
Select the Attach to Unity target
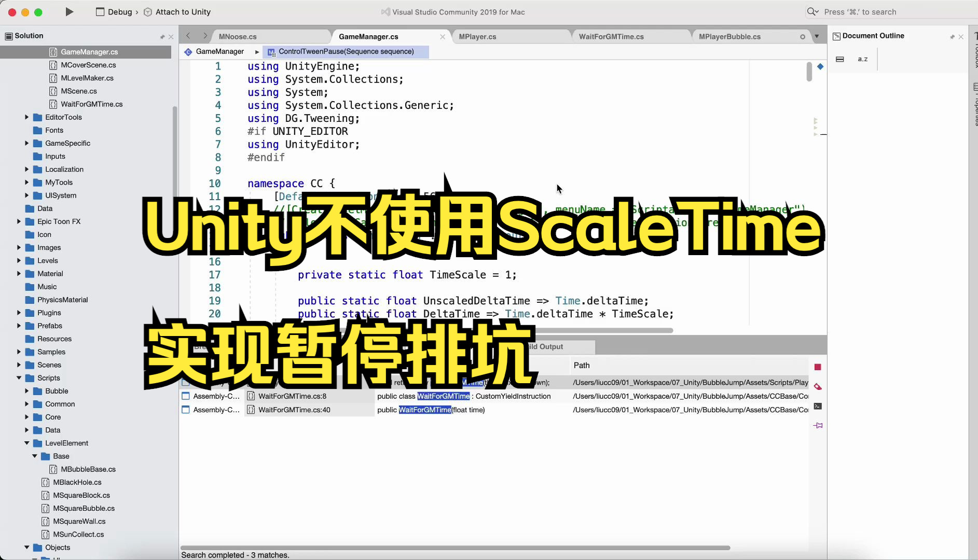177,12
